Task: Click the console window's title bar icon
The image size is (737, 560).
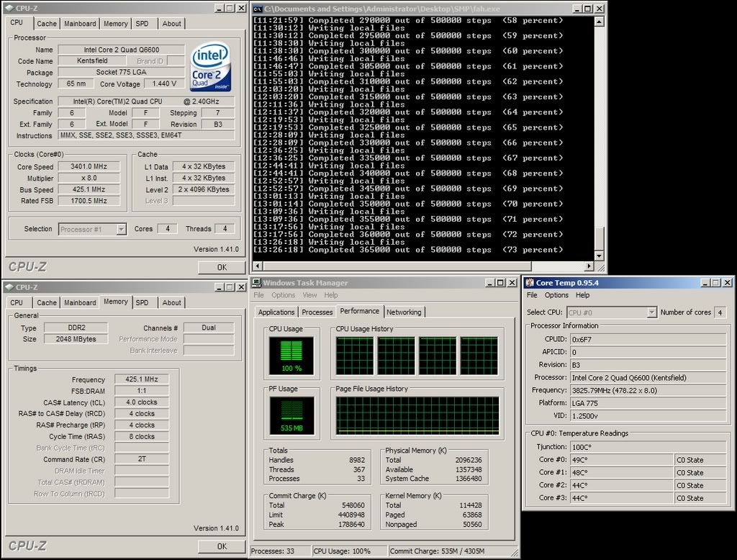Action: pos(257,9)
